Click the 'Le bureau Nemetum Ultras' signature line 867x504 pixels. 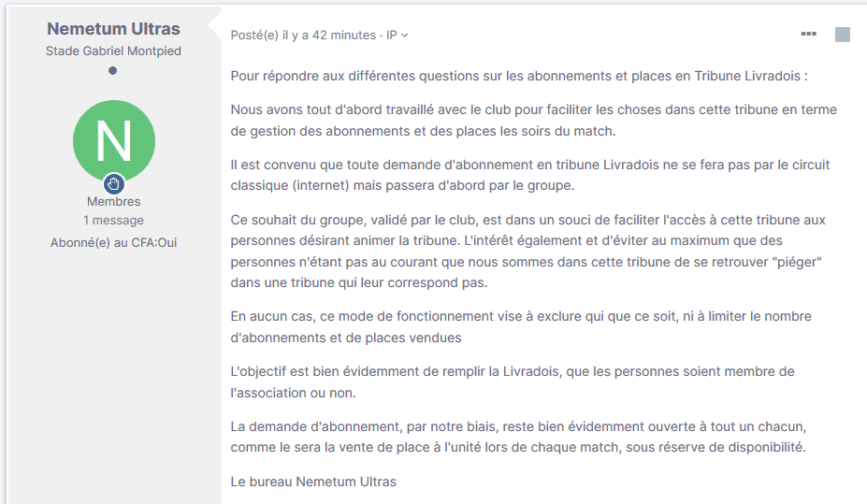[313, 482]
